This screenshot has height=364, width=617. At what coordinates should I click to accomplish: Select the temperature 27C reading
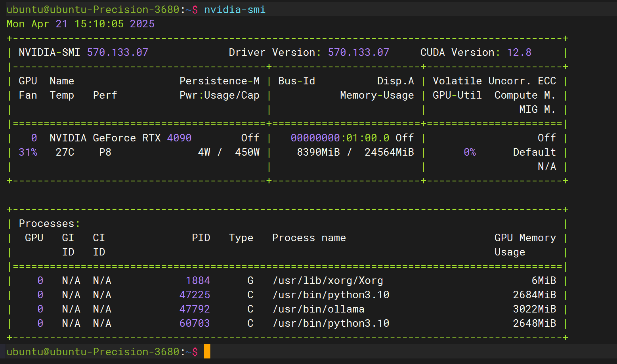[65, 152]
